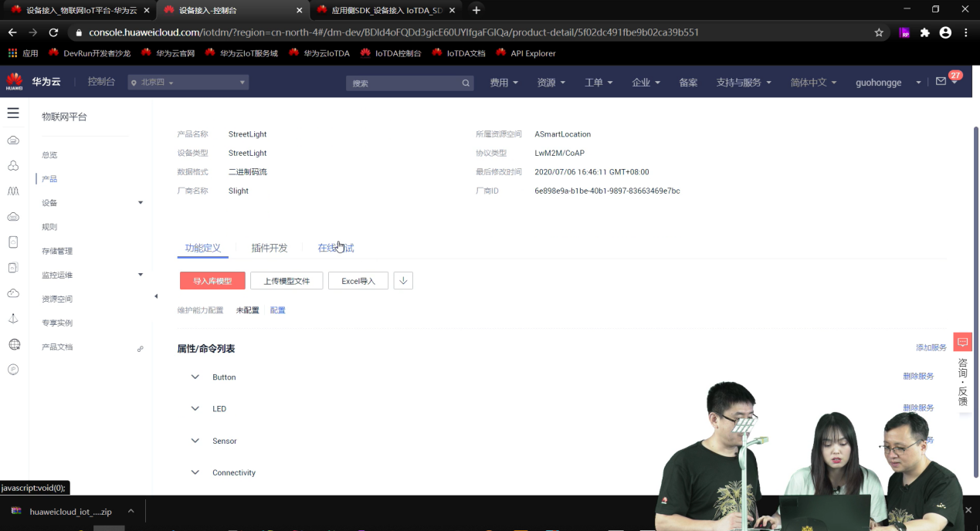The image size is (980, 531).
Task: Open the 咨询·反馈 feedback chat icon
Action: point(962,342)
